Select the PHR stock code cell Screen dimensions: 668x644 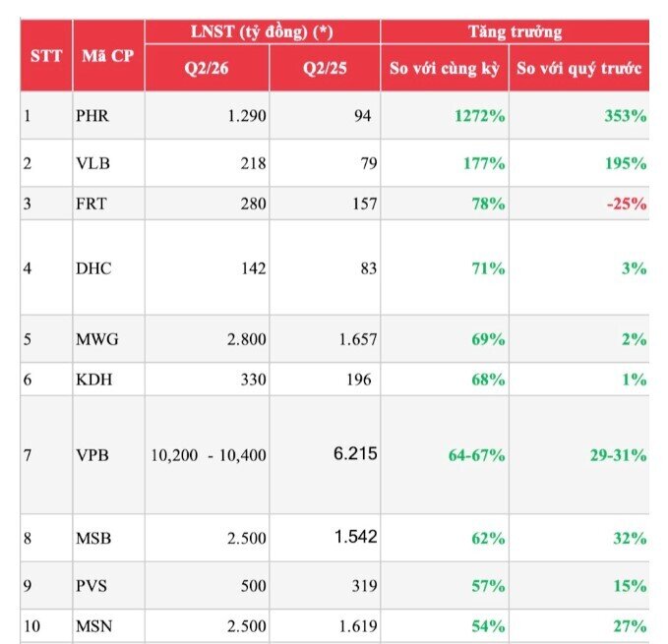(x=108, y=115)
